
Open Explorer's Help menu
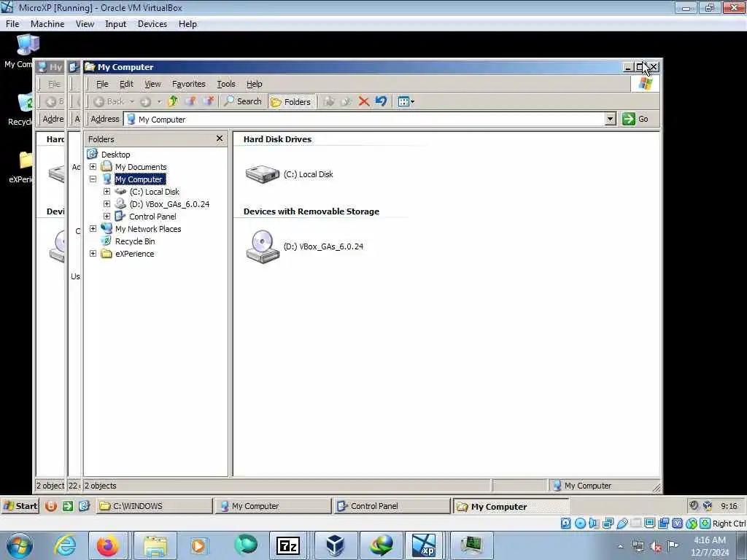tap(255, 84)
